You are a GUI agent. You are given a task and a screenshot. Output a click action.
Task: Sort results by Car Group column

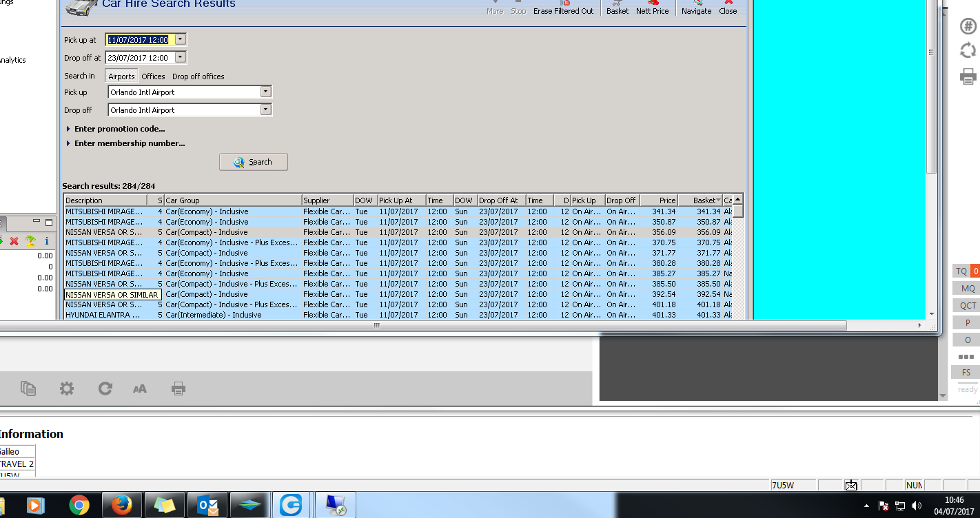(233, 200)
